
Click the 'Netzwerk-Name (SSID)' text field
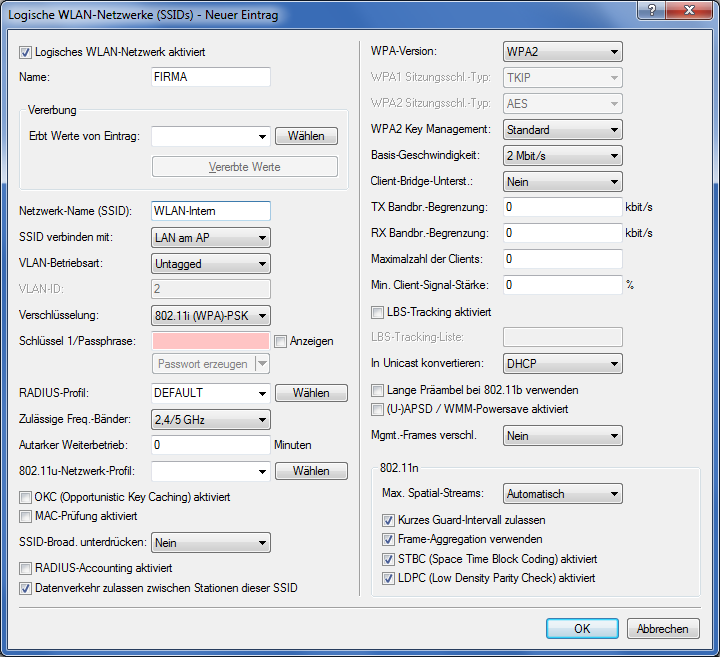click(210, 211)
